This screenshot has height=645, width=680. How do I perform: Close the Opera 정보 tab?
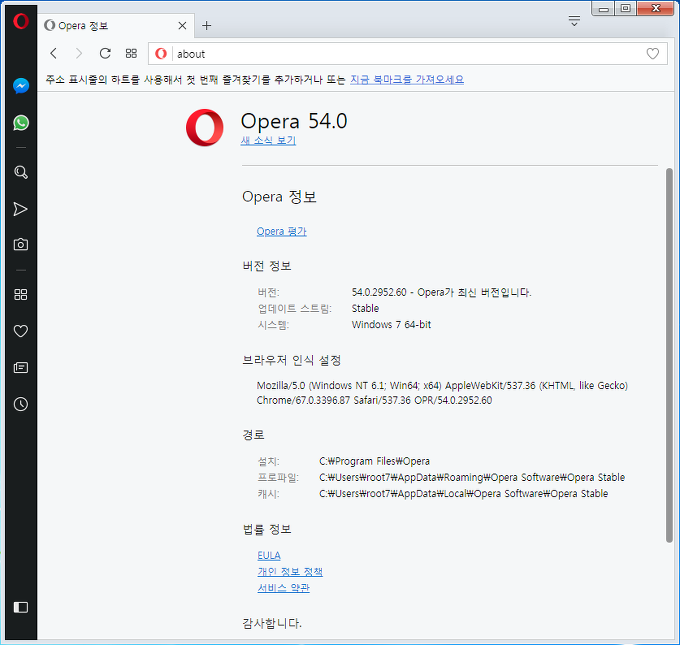[183, 26]
